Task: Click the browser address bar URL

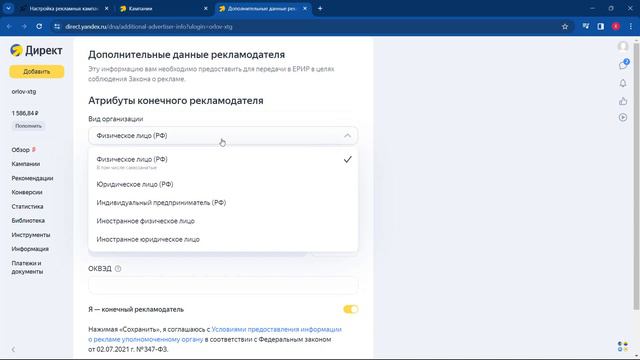Action: pyautogui.click(x=149, y=27)
